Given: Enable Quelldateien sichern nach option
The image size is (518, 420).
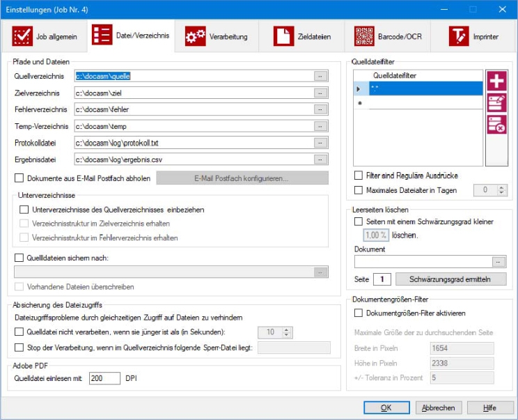Looking at the screenshot, I should [x=19, y=258].
